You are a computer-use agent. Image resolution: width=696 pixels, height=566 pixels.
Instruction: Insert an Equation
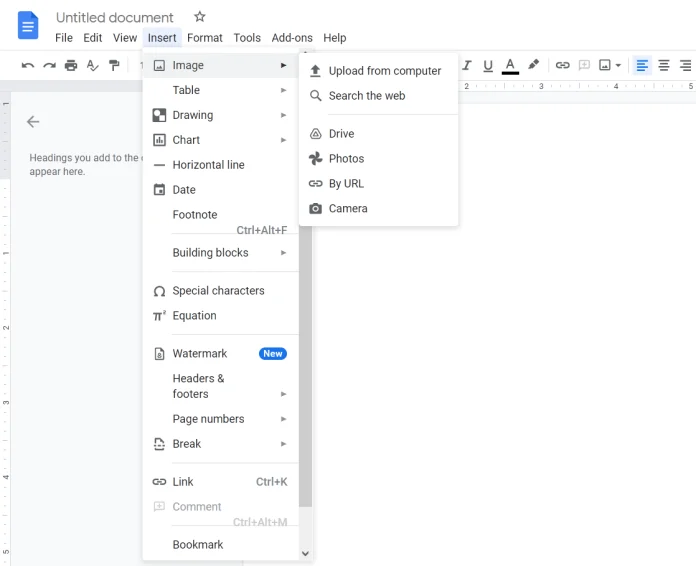click(x=220, y=316)
